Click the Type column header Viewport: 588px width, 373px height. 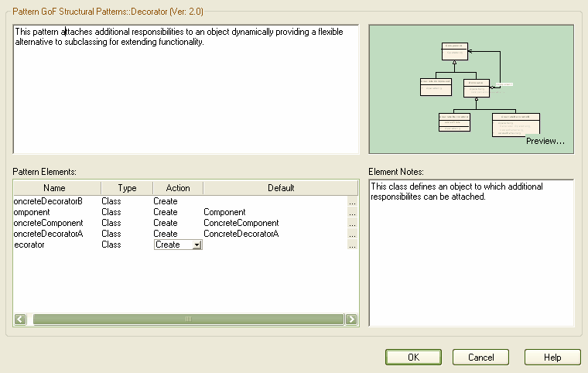[127, 188]
